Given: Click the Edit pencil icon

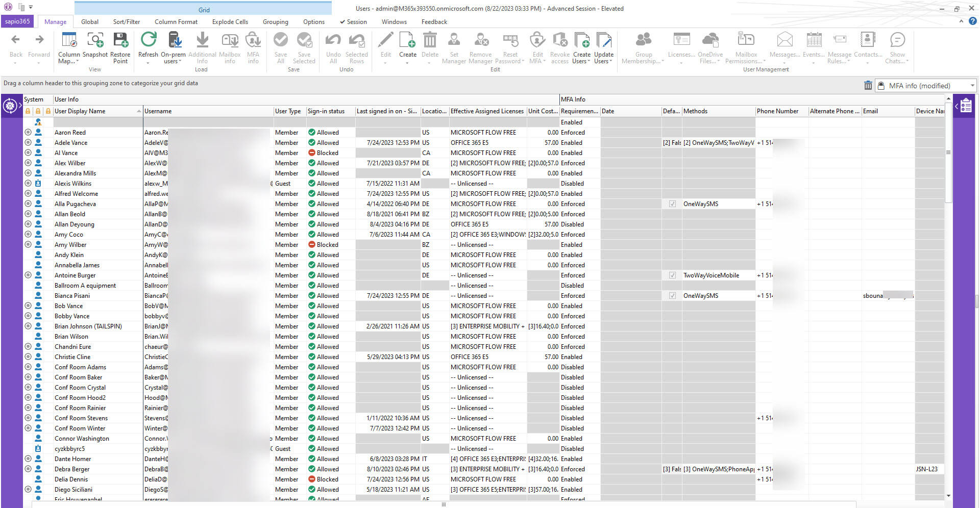Looking at the screenshot, I should (386, 40).
